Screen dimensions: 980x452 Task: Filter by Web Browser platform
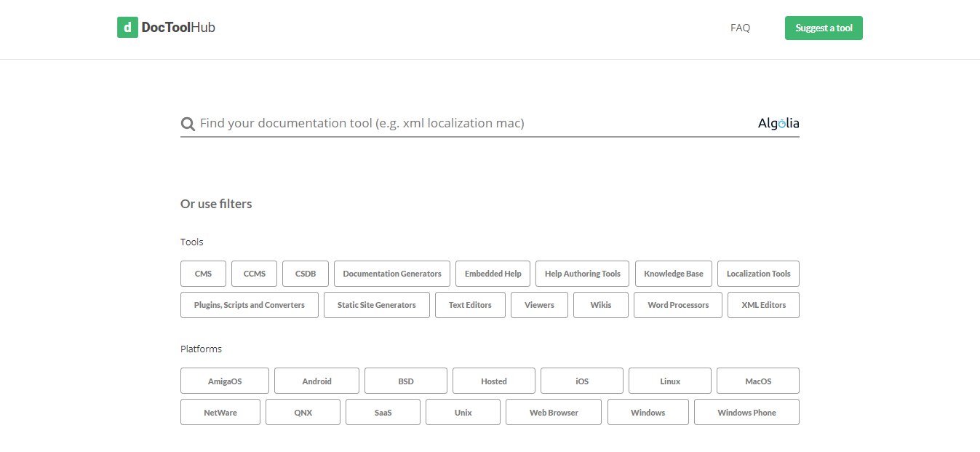[553, 412]
